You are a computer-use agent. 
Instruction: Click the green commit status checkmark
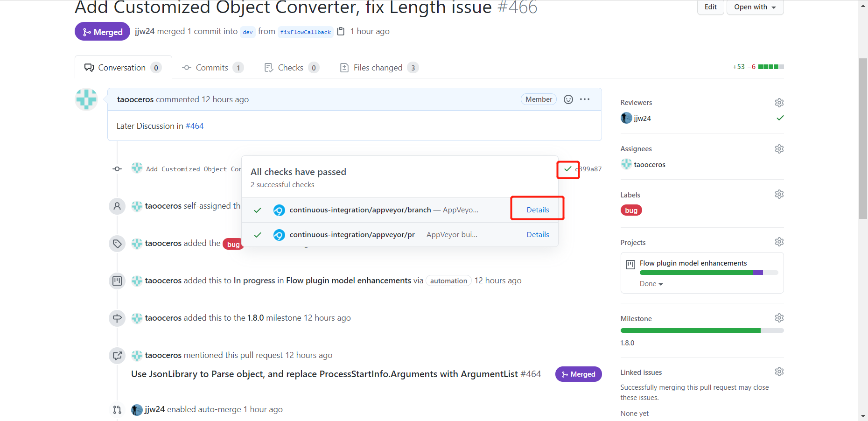point(567,169)
